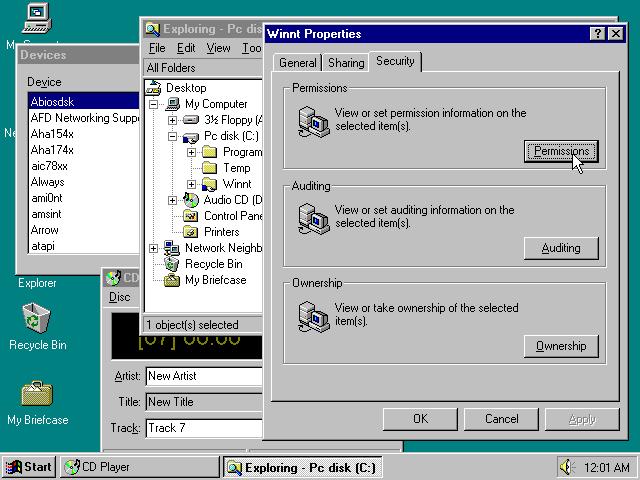Click the Explorer window title bar icon
This screenshot has height=480, width=640.
tap(152, 29)
